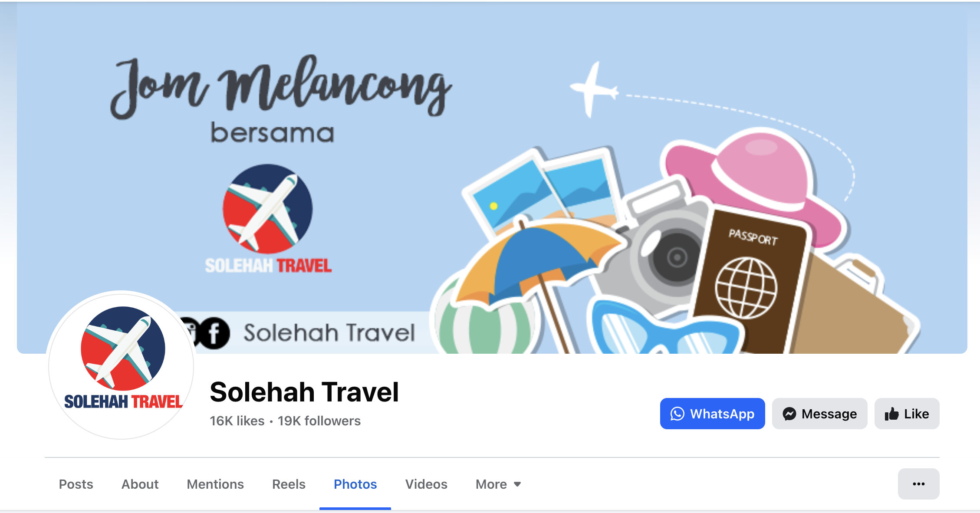Open the Photos tab
This screenshot has width=980, height=513.
355,484
